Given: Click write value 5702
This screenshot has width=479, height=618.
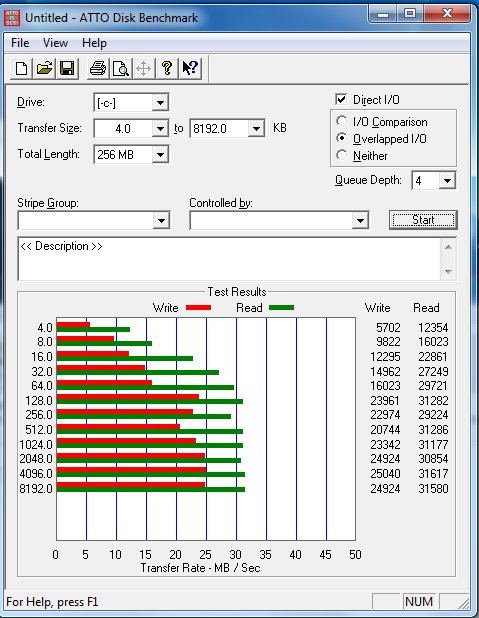Looking at the screenshot, I should click(x=388, y=328).
